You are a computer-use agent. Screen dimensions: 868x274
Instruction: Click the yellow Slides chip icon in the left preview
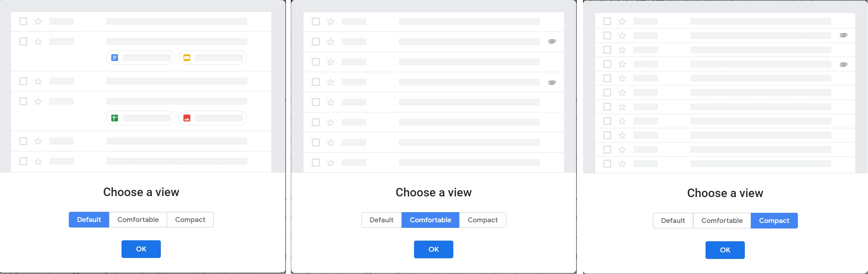point(187,58)
